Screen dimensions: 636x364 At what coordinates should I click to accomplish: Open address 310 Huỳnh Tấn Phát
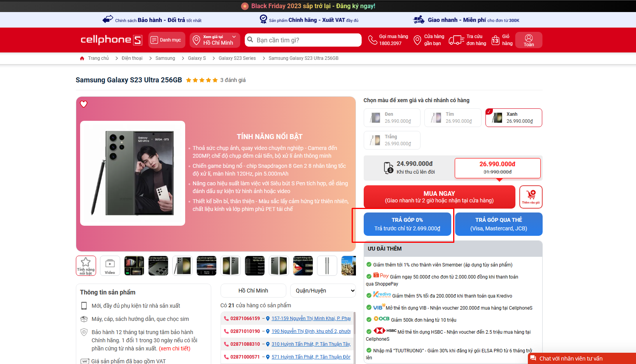(x=311, y=344)
